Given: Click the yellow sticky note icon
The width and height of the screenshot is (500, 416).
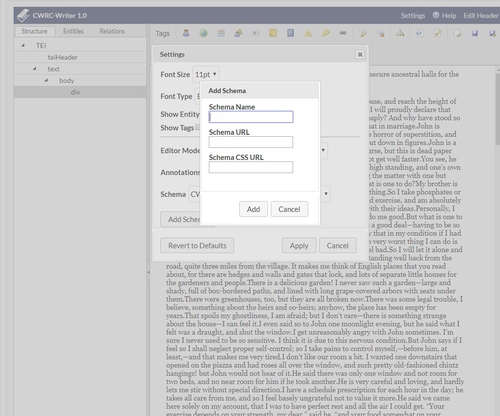Looking at the screenshot, I should click(x=273, y=33).
